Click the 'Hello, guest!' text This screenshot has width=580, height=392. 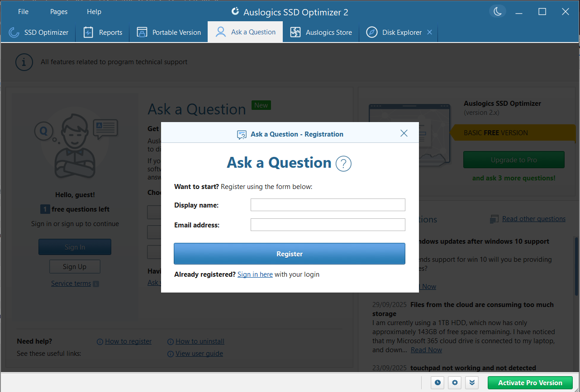click(x=75, y=195)
